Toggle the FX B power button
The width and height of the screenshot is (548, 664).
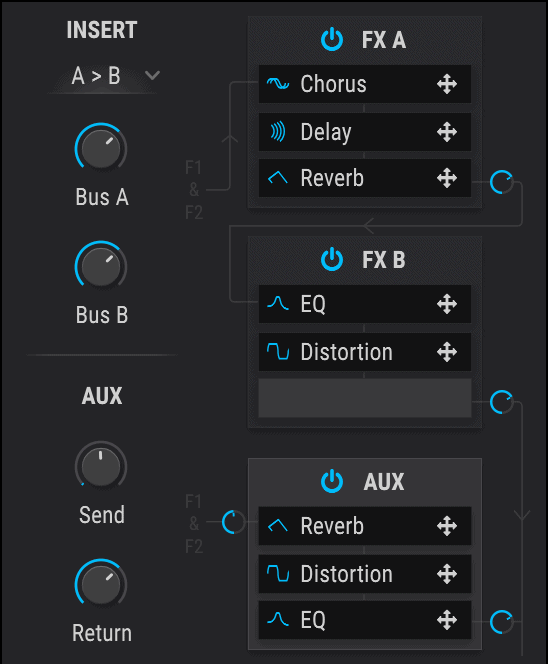pos(332,259)
